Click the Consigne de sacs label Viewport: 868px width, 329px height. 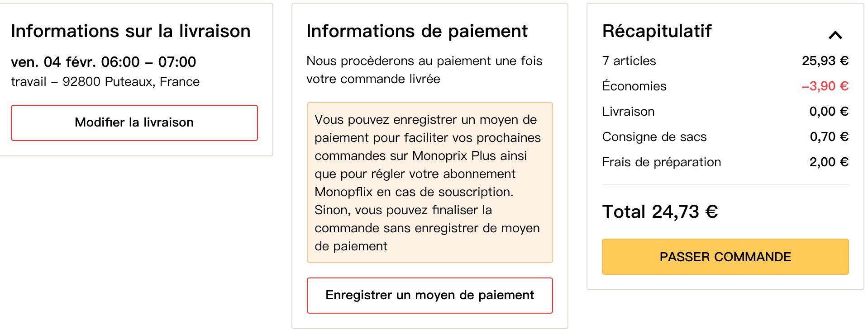click(654, 137)
